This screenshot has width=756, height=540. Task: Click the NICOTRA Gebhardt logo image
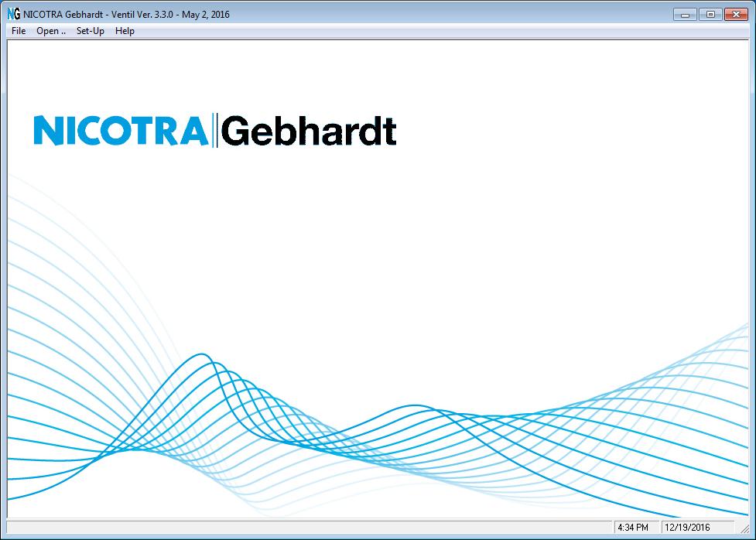tap(215, 130)
